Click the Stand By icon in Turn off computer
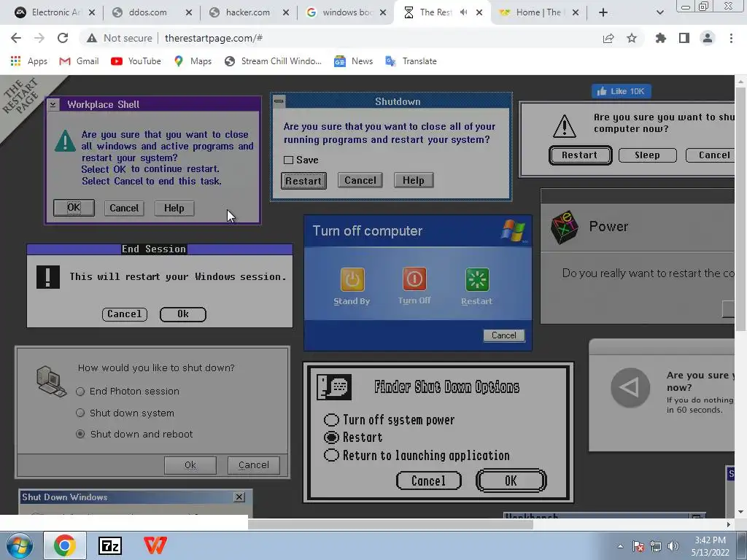747x560 pixels. point(352,279)
